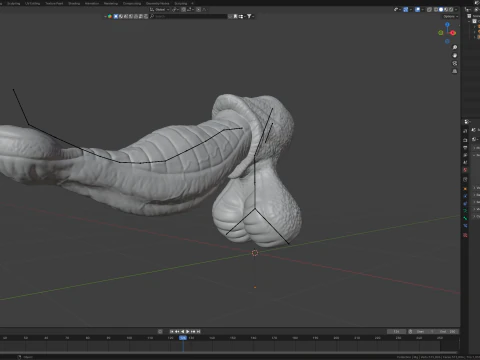The width and height of the screenshot is (480, 360).
Task: Toggle the preview range clock icon
Action: [x=410, y=332]
